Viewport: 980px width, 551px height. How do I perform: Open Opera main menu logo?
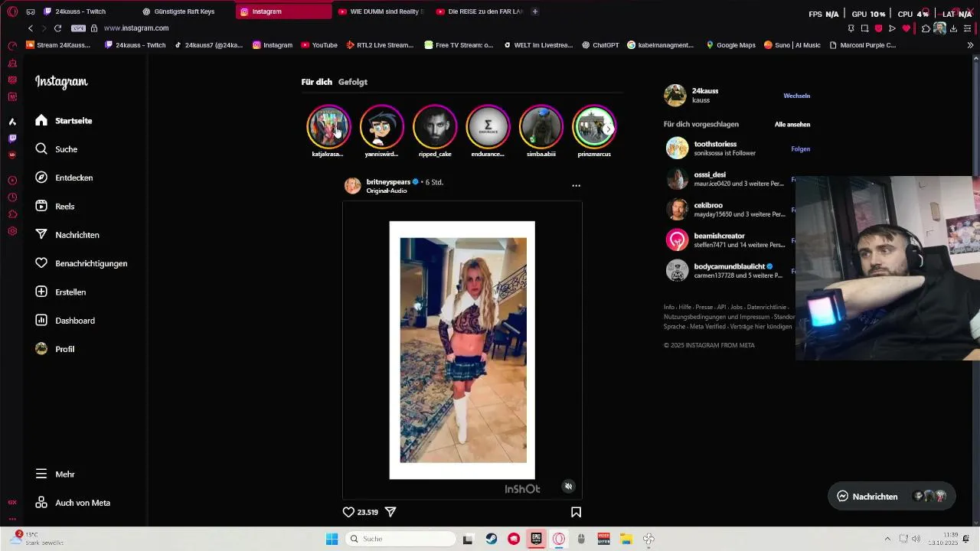12,11
